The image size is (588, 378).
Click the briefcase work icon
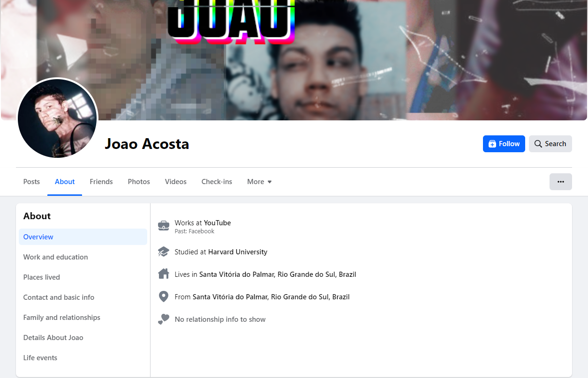tap(164, 226)
